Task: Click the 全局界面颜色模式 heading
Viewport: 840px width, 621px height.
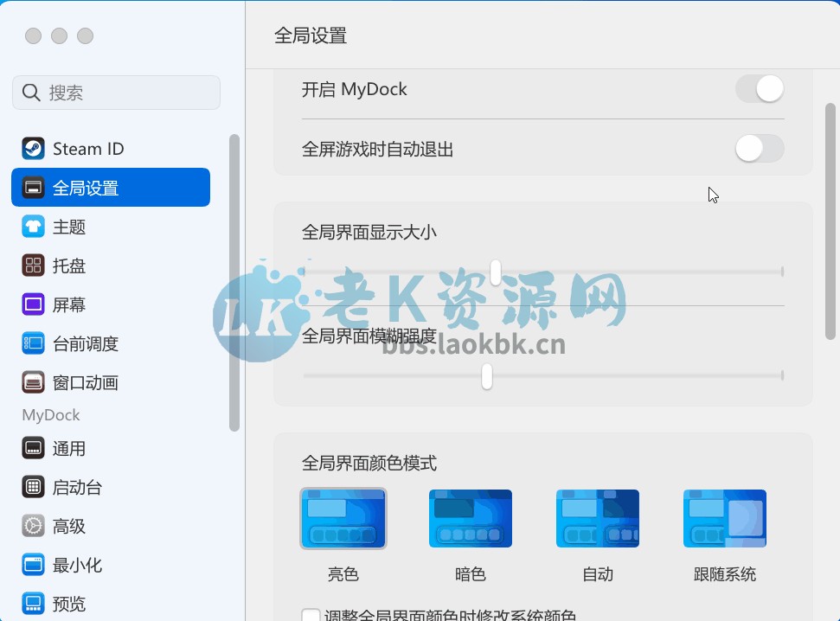Action: pos(369,463)
